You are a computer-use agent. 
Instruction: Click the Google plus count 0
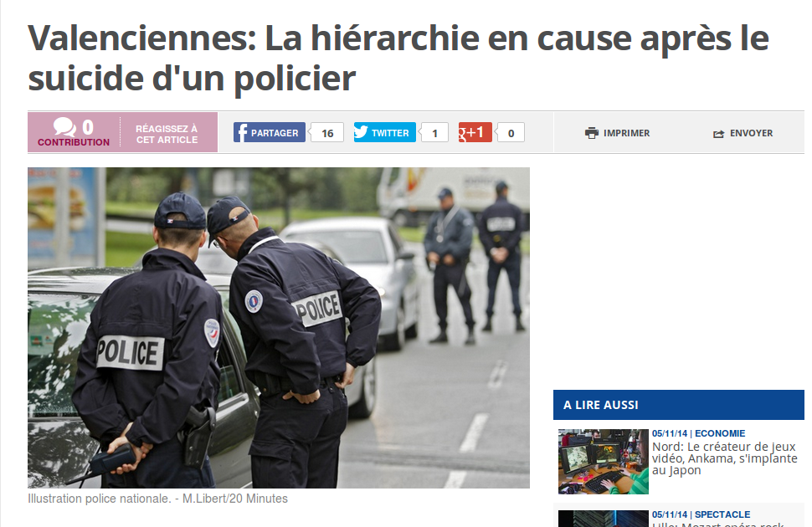point(511,133)
